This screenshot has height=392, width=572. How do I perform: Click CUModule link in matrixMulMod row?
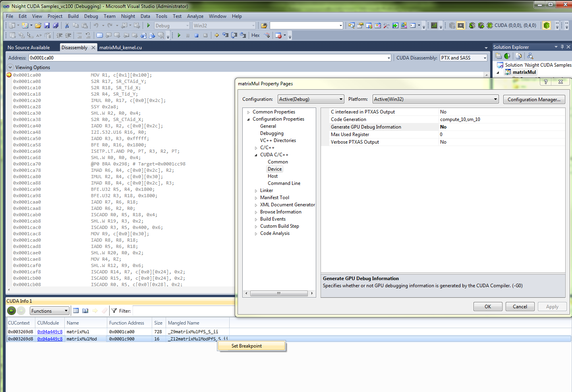50,339
